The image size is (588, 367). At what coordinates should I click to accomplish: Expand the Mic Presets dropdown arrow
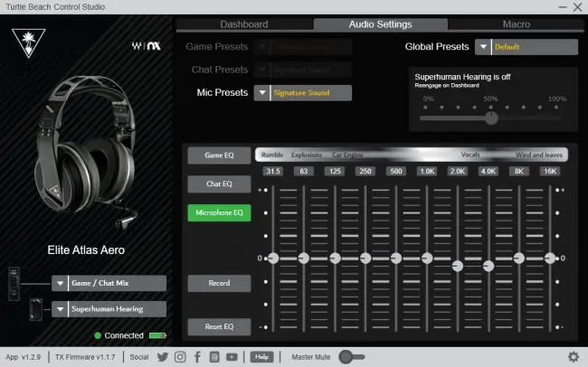(261, 92)
